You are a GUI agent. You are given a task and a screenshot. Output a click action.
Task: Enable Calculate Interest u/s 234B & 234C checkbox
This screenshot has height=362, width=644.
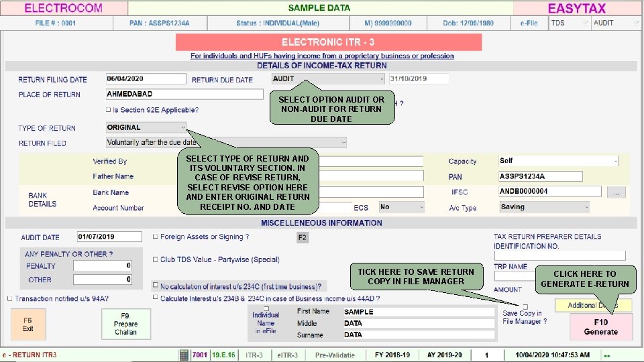155,297
